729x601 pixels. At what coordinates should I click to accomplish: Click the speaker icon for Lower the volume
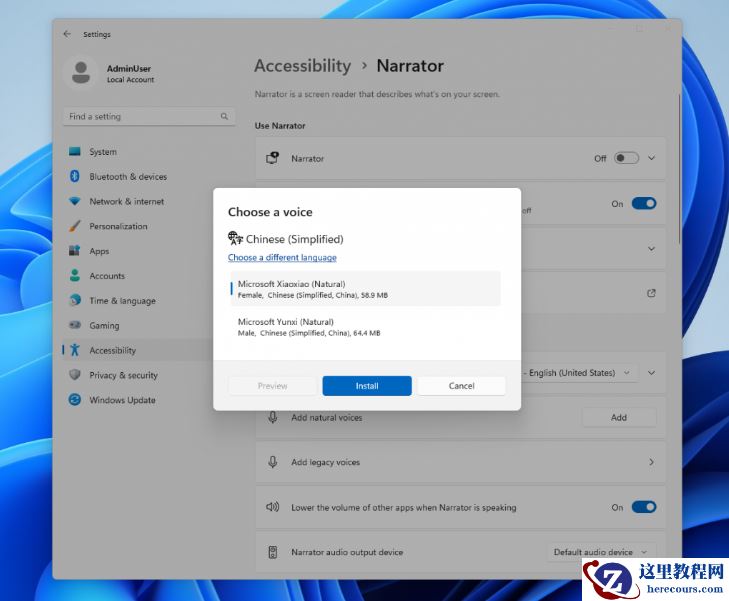coord(272,507)
